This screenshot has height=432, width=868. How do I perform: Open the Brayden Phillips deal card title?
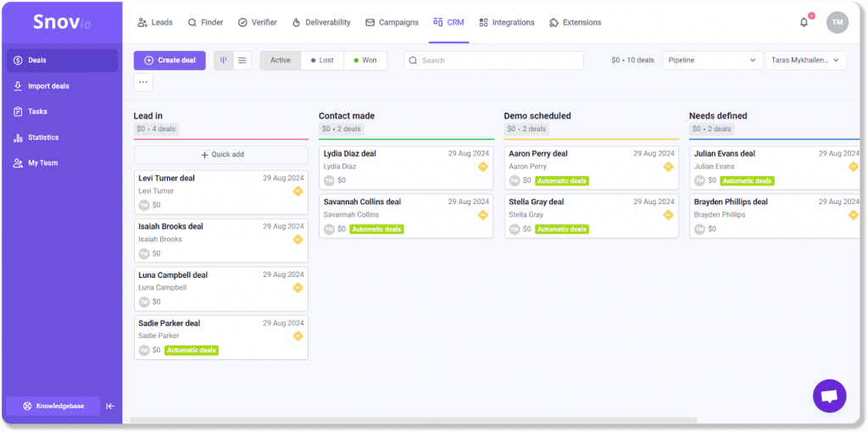coord(731,202)
